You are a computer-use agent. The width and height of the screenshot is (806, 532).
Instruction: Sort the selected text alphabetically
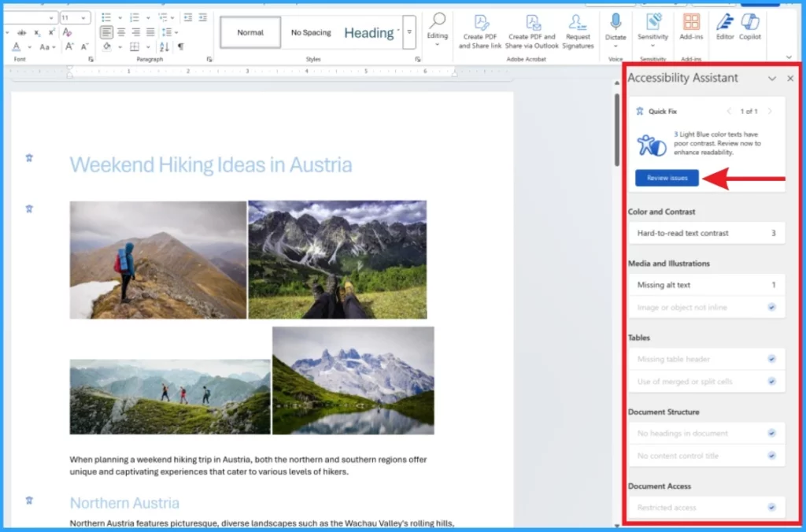[x=165, y=46]
